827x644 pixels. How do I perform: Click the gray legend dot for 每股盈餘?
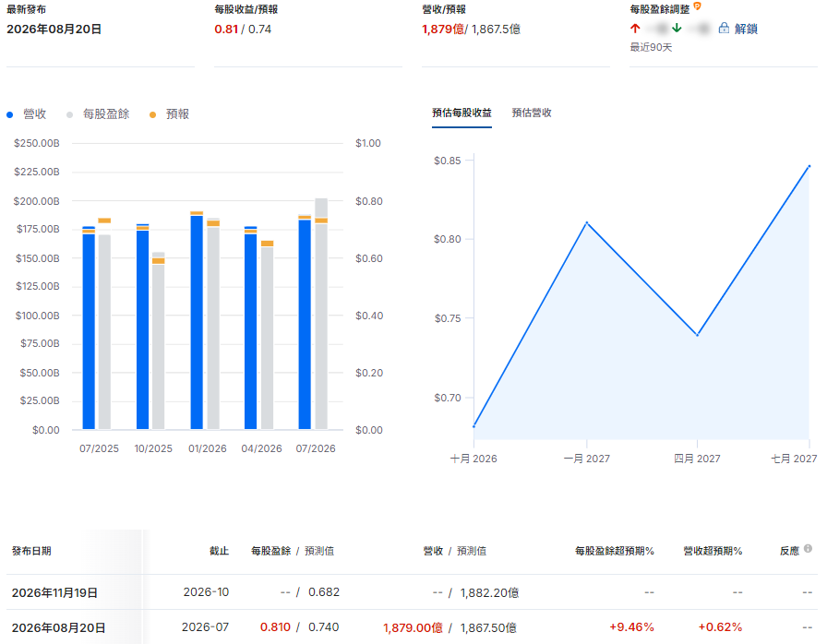[x=69, y=115]
